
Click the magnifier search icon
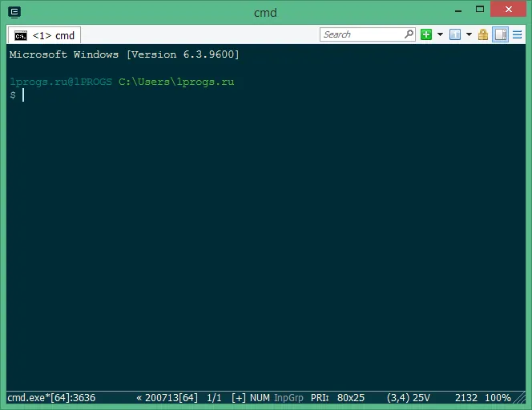pos(409,34)
